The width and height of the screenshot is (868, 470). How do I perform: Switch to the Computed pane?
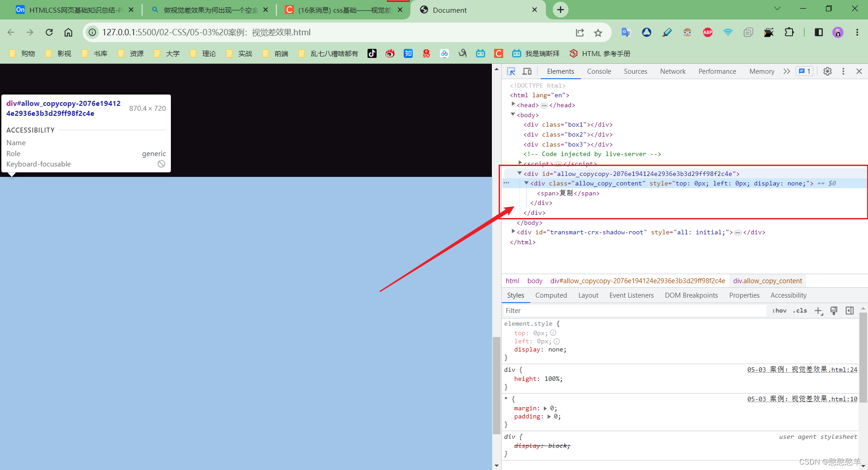(x=551, y=295)
